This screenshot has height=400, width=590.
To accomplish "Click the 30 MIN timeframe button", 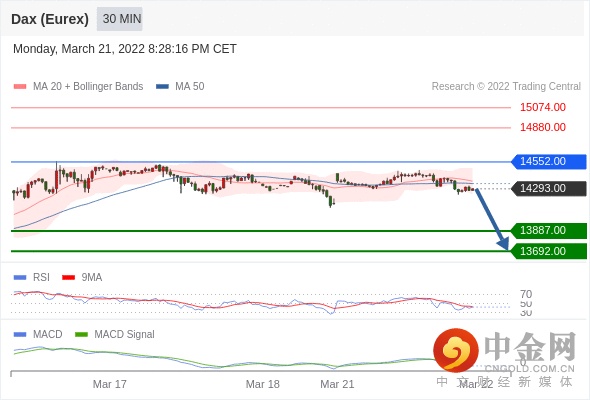I will coord(120,19).
